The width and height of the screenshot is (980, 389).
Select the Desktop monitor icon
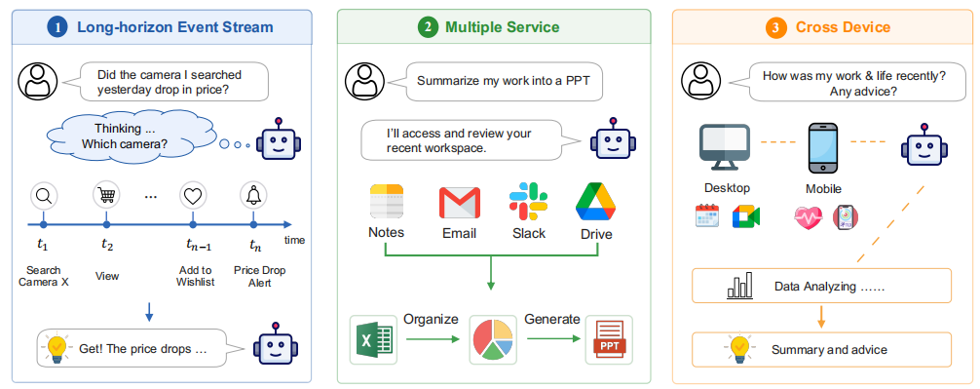tap(726, 148)
